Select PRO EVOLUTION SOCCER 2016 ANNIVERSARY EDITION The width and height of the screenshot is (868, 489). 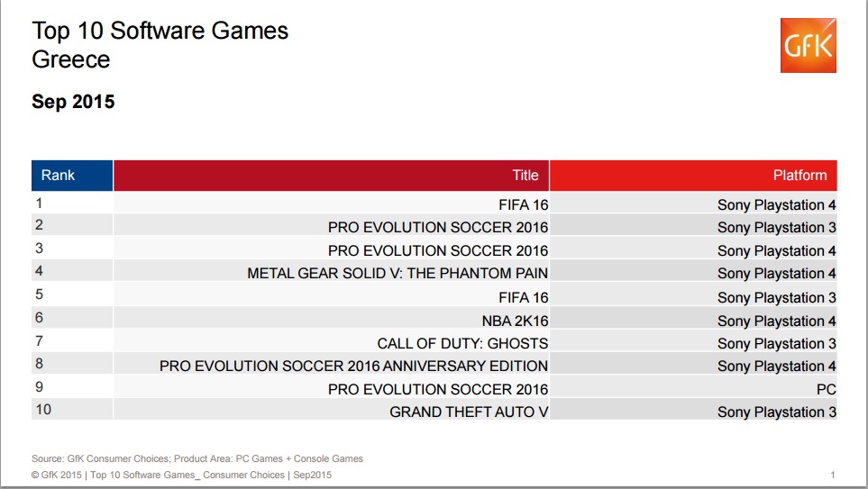tap(353, 367)
